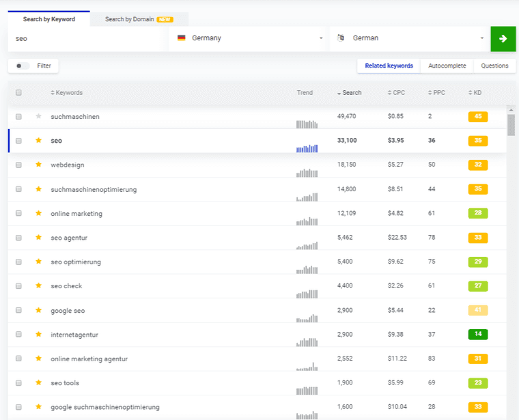Screen dimensions: 519x420
Task: Open the internetagentur trend chart
Action: (x=307, y=342)
